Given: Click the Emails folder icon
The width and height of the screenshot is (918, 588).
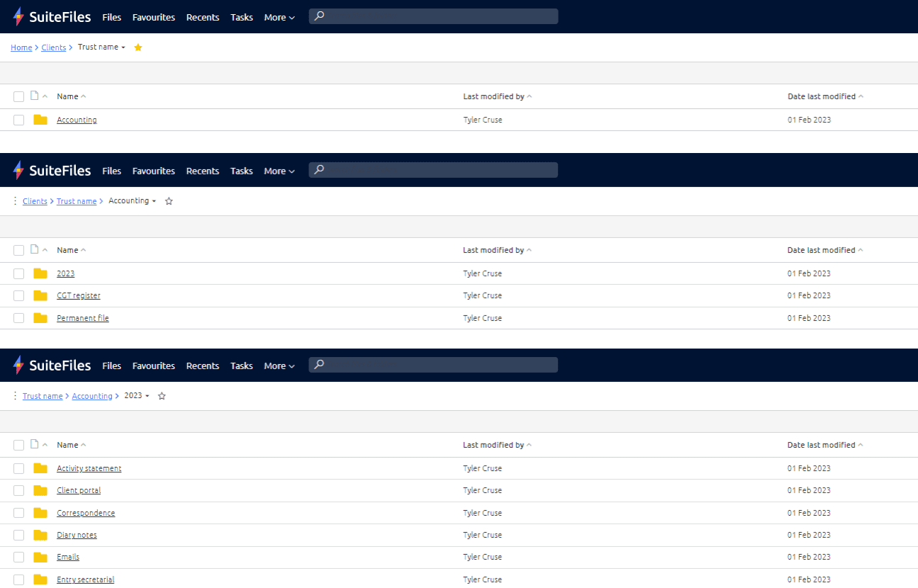Looking at the screenshot, I should click(40, 557).
